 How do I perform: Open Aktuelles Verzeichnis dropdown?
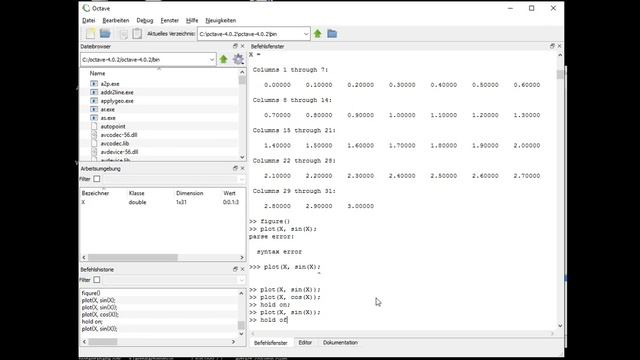click(306, 34)
